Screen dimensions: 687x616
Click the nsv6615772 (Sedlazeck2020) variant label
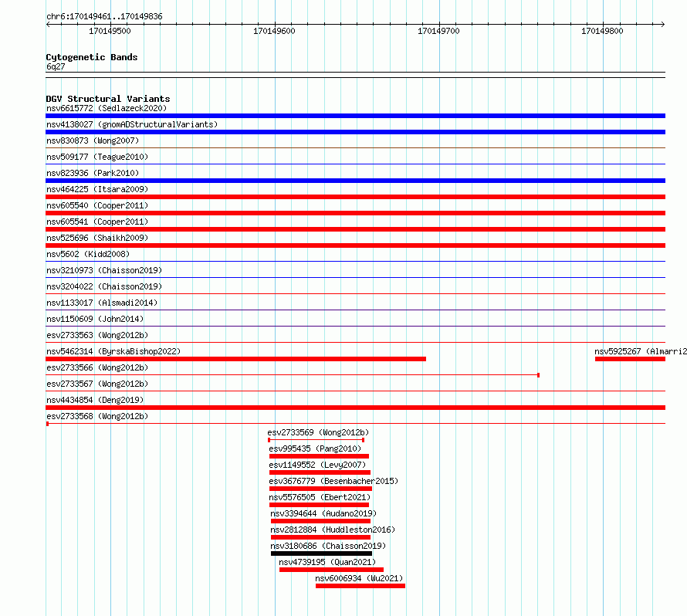pos(107,108)
